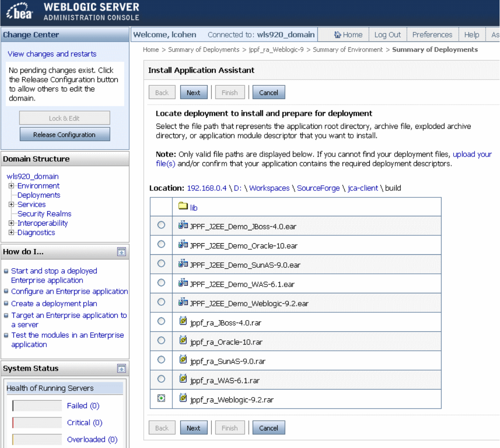Open upload your file(s) link
Viewport: 500px width, 448px height.
(472, 154)
